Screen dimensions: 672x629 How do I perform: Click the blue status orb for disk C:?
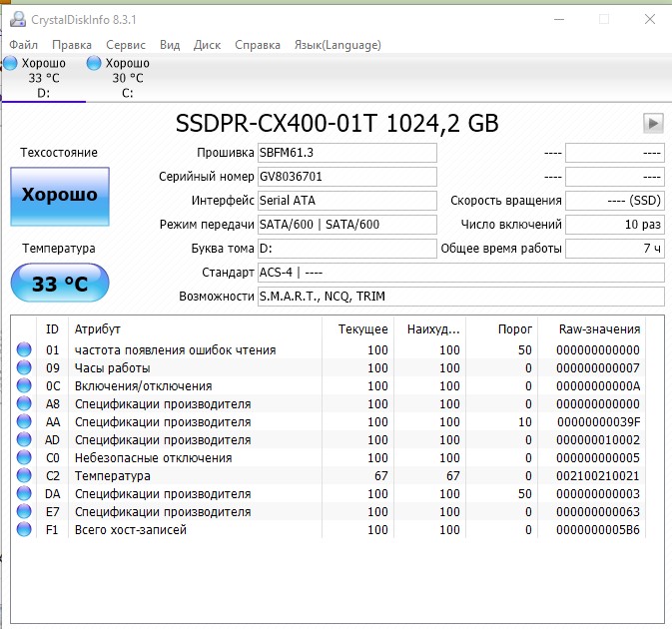pyautogui.click(x=94, y=63)
